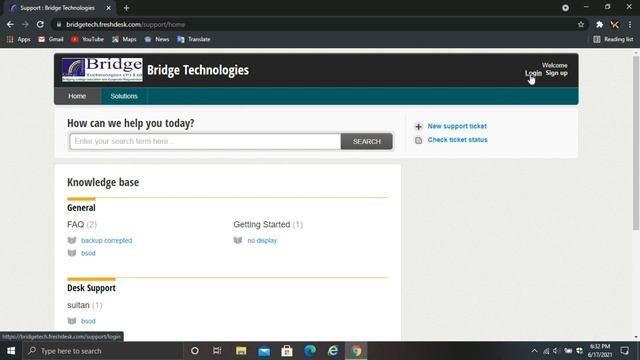Open the bsod article under sultan

pos(88,321)
